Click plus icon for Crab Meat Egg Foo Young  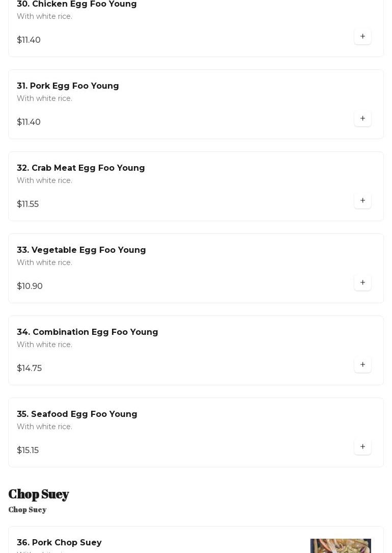click(x=362, y=201)
